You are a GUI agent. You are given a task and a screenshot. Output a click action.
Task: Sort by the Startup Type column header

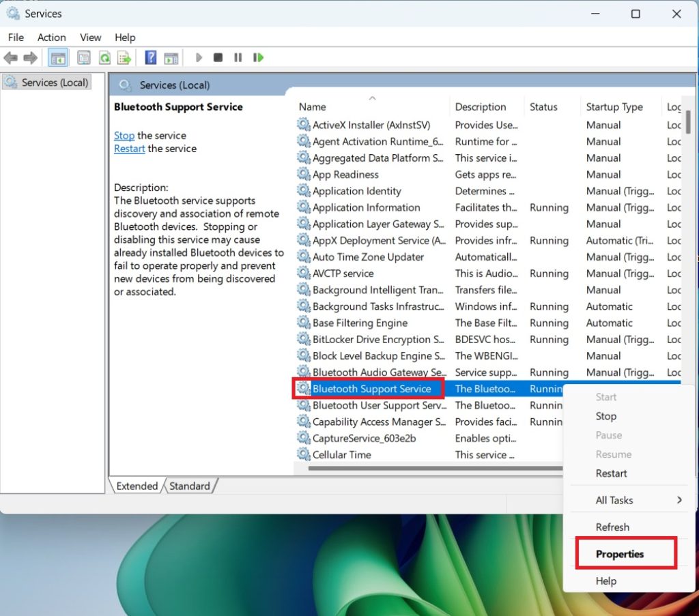click(x=621, y=107)
